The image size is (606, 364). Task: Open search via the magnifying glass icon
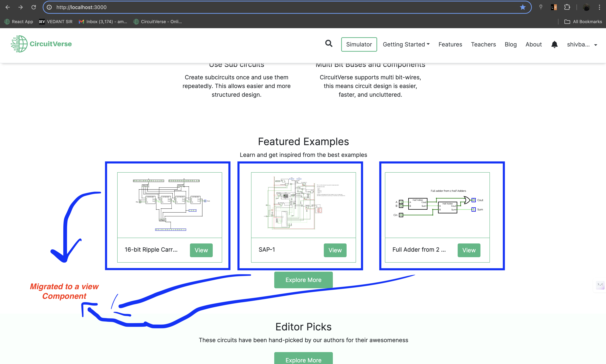(329, 44)
